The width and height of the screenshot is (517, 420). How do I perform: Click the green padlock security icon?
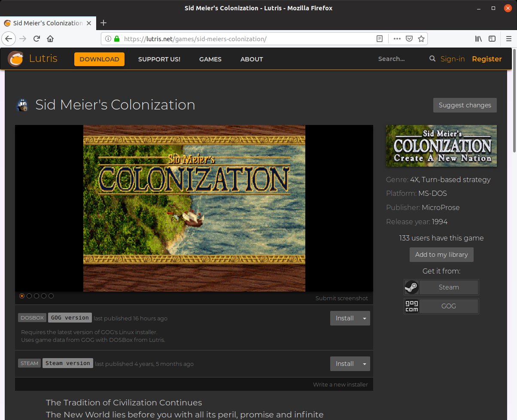tap(116, 39)
